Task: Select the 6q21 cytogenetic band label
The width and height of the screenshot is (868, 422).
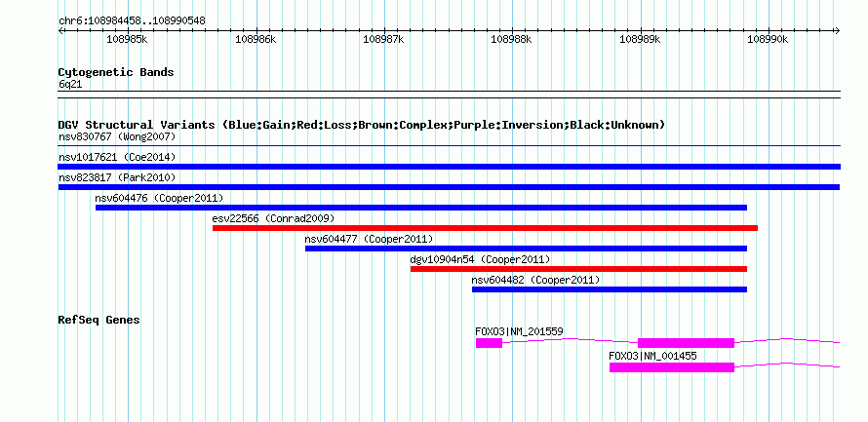Action: 70,85
